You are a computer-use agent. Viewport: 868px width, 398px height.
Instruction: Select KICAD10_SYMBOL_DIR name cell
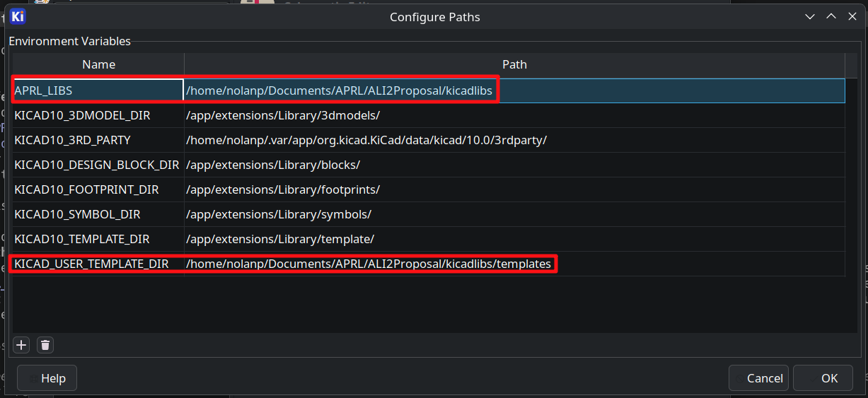pos(98,214)
